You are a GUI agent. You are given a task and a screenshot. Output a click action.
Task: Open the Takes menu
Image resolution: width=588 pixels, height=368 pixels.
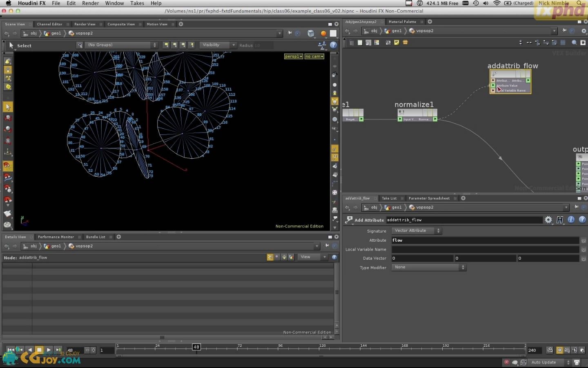[x=137, y=3]
